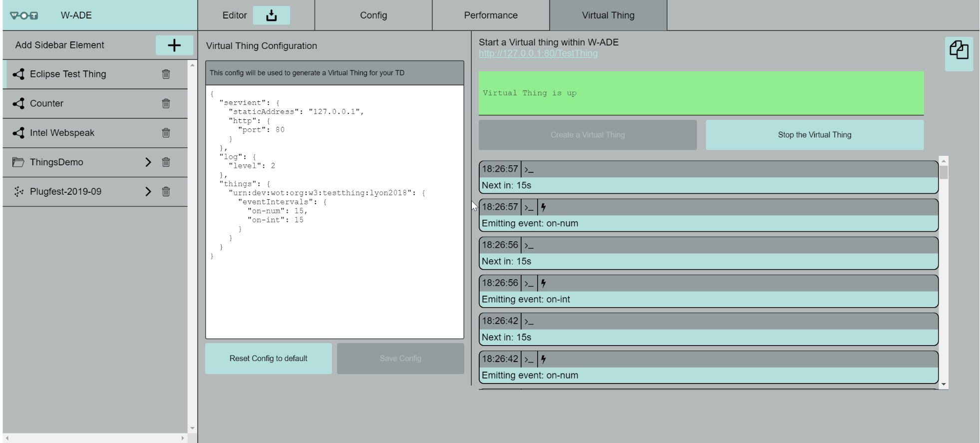Viewport: 980px width, 443px height.
Task: Click Stop the Virtual Thing button
Action: click(815, 135)
